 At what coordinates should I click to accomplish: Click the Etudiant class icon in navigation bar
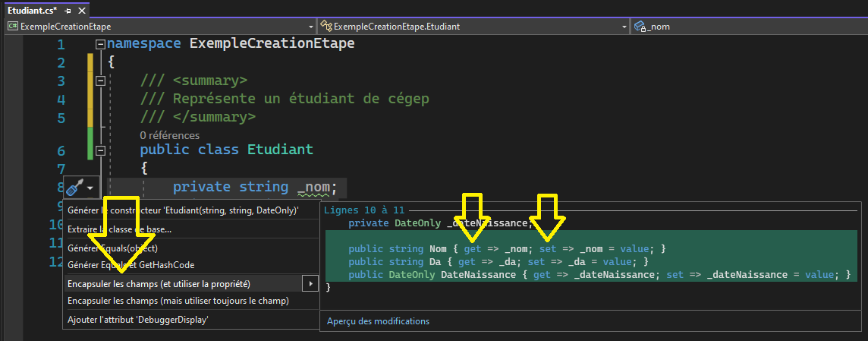coord(326,27)
